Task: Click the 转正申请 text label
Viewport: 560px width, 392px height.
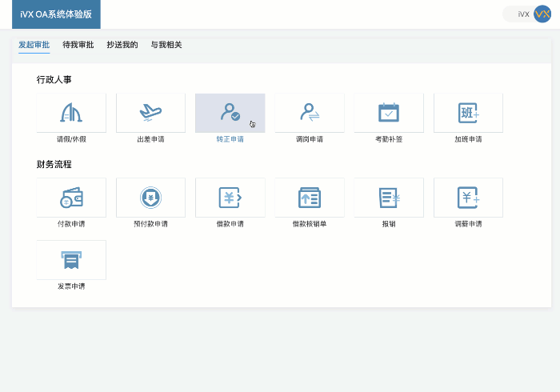Action: (230, 139)
